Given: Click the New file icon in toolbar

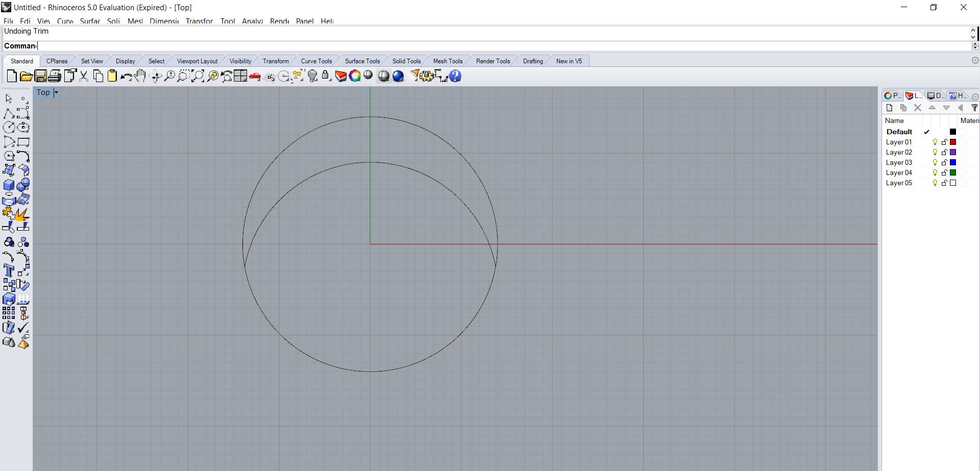Looking at the screenshot, I should [12, 76].
